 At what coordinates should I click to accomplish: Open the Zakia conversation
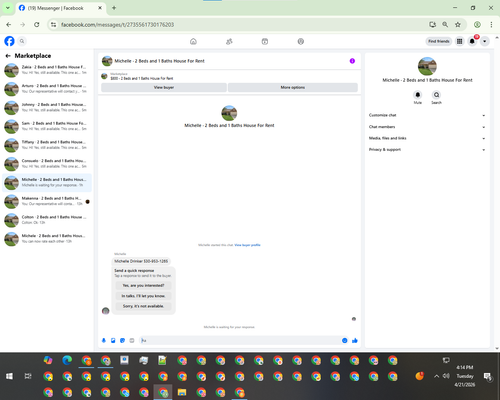[47, 70]
